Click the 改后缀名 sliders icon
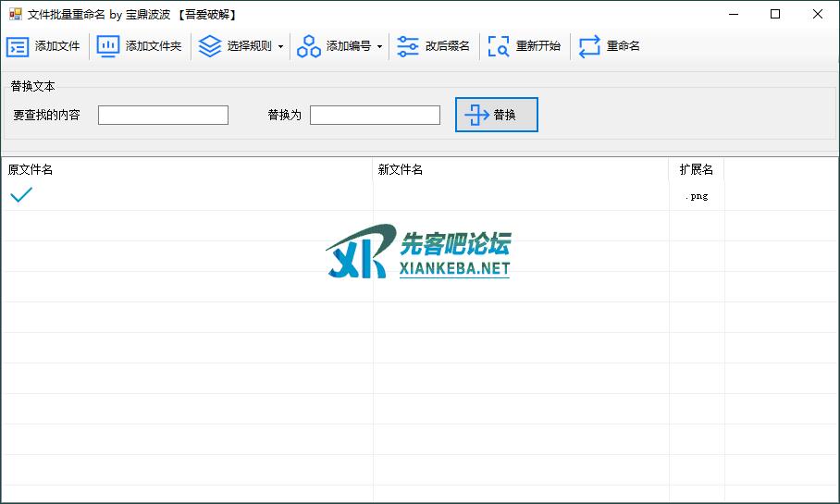The width and height of the screenshot is (840, 504). coord(408,46)
